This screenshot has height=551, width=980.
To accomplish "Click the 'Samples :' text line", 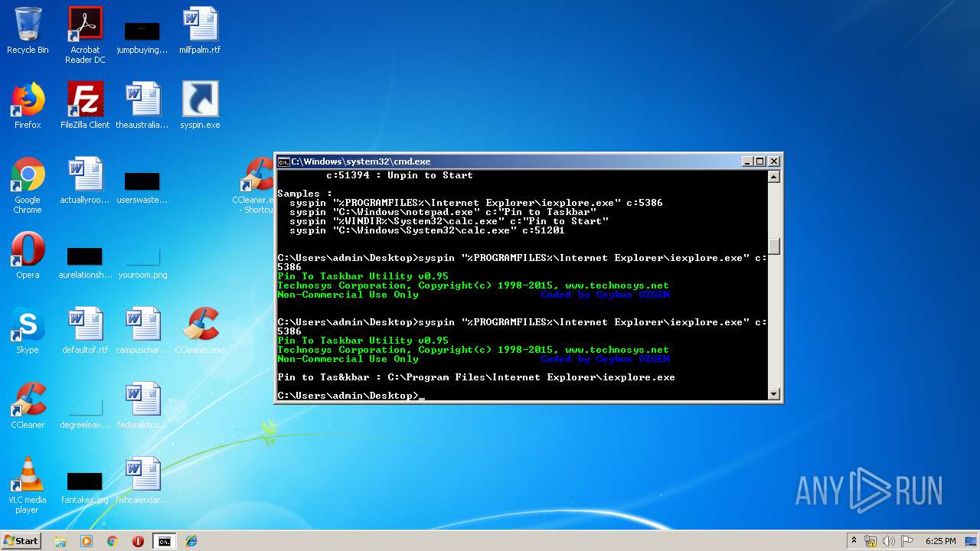I will [x=305, y=194].
